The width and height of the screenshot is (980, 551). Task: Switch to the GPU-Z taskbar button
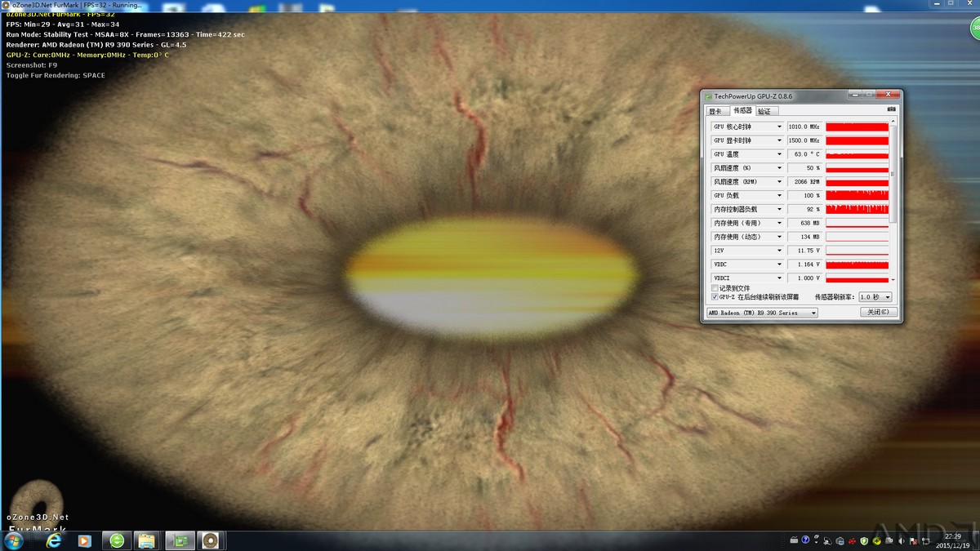[x=180, y=540]
